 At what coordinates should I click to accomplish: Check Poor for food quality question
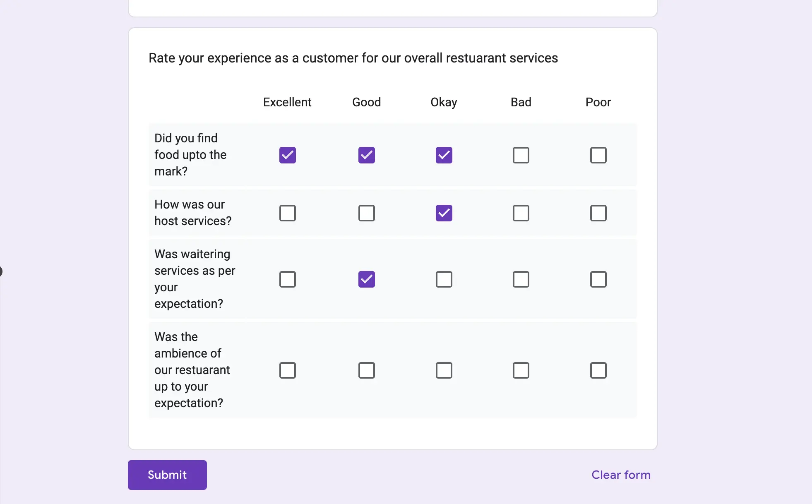point(598,155)
